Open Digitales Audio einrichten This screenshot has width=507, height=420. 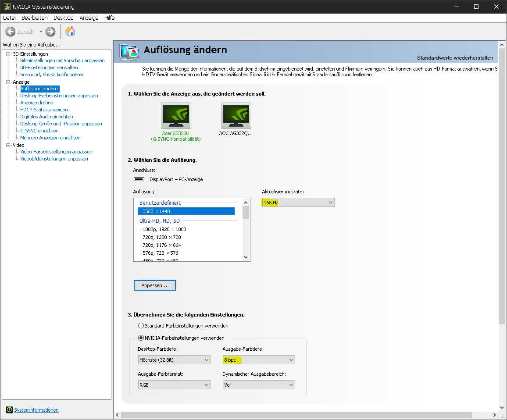[x=46, y=117]
